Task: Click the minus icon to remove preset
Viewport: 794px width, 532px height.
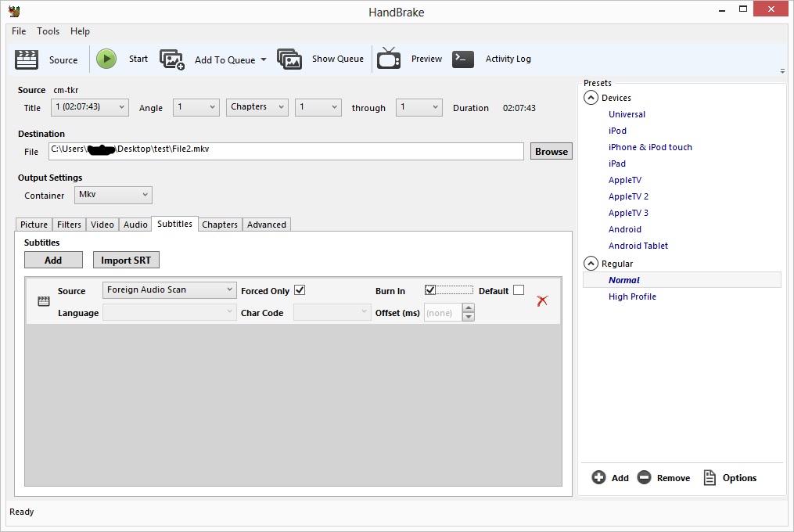Action: (644, 477)
